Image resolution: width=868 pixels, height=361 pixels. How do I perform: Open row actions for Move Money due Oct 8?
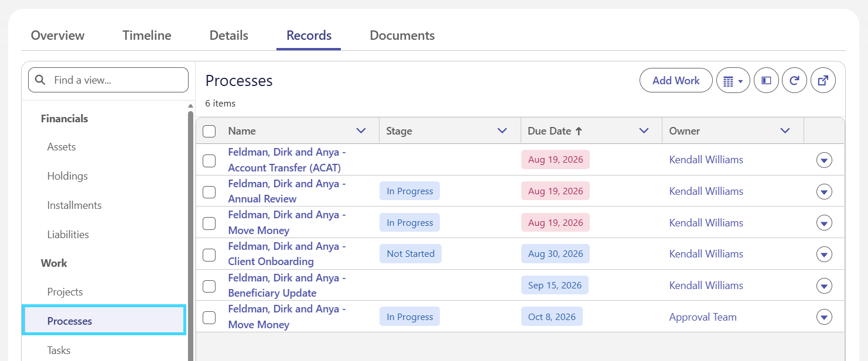(824, 317)
